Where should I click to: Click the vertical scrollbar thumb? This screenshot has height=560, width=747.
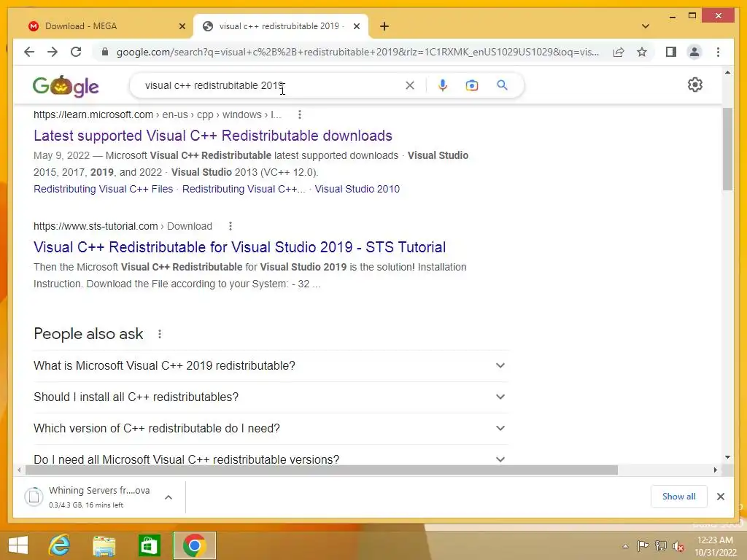pos(727,149)
